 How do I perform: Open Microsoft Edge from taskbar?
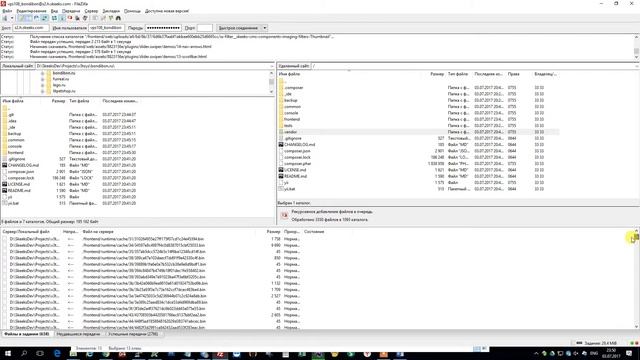pyautogui.click(x=57, y=353)
